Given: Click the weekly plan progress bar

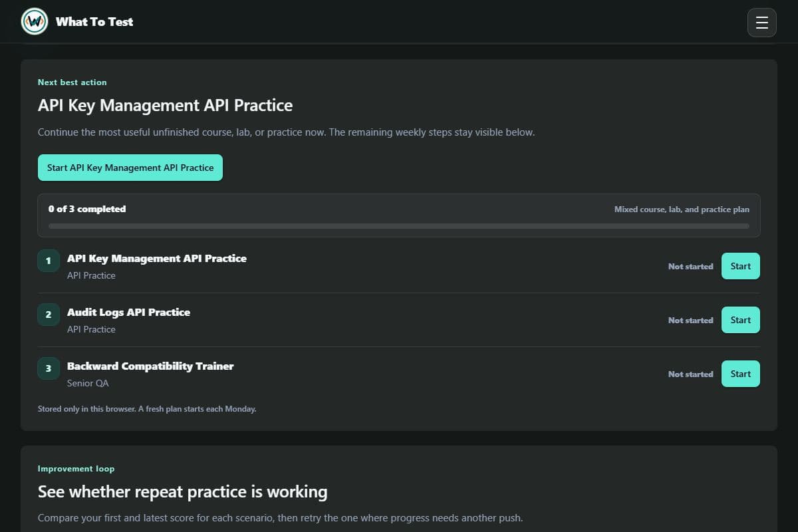Looking at the screenshot, I should point(399,226).
